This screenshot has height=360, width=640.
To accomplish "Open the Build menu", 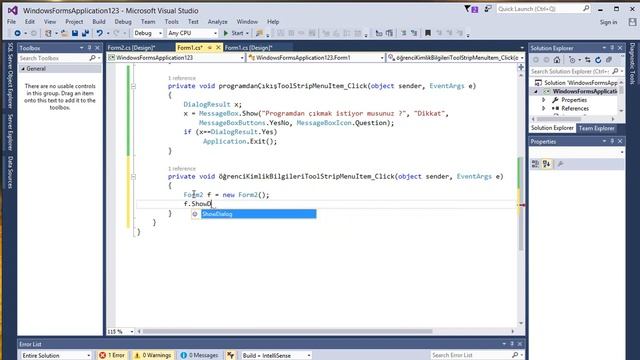I will [99, 22].
